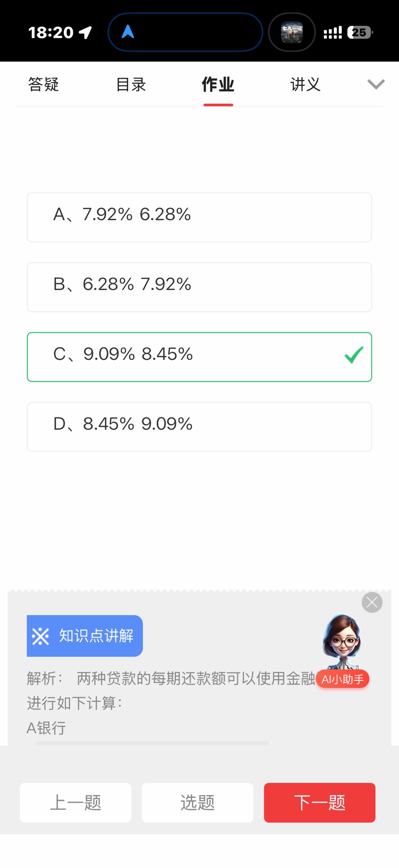Open the game thumbnail in status bar

tap(292, 33)
